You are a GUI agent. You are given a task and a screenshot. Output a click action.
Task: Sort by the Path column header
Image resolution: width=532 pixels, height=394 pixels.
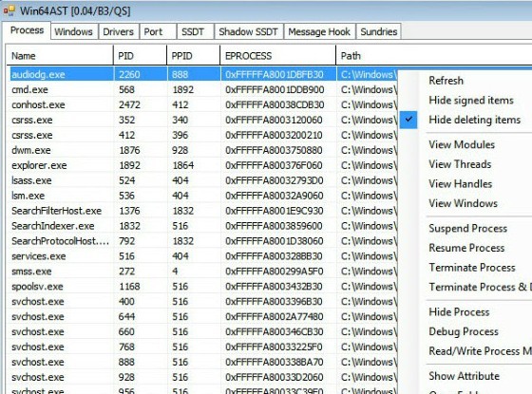[434, 56]
